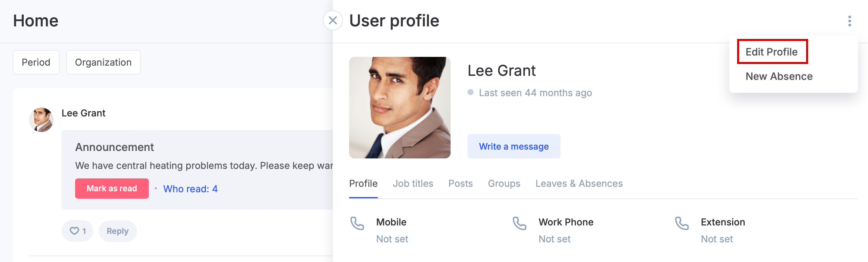This screenshot has height=262, width=868.
Task: Reply to the announcement post
Action: coord(118,231)
